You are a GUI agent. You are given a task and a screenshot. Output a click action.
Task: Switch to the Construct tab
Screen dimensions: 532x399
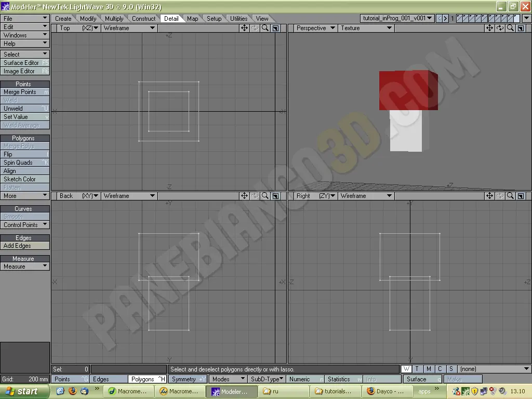tap(144, 19)
